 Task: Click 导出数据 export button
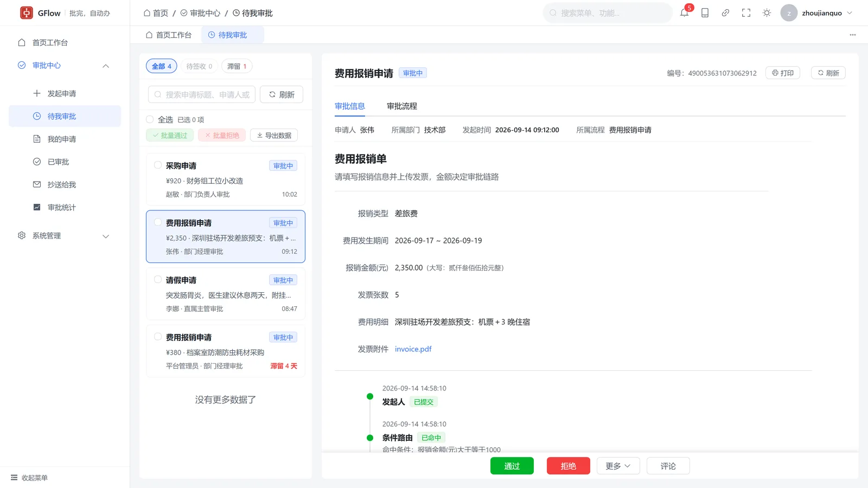pyautogui.click(x=274, y=136)
